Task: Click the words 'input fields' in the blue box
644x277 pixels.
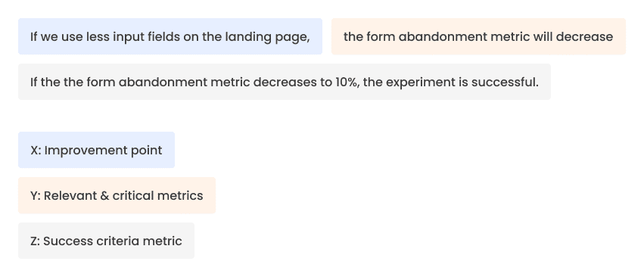Action: pyautogui.click(x=147, y=37)
